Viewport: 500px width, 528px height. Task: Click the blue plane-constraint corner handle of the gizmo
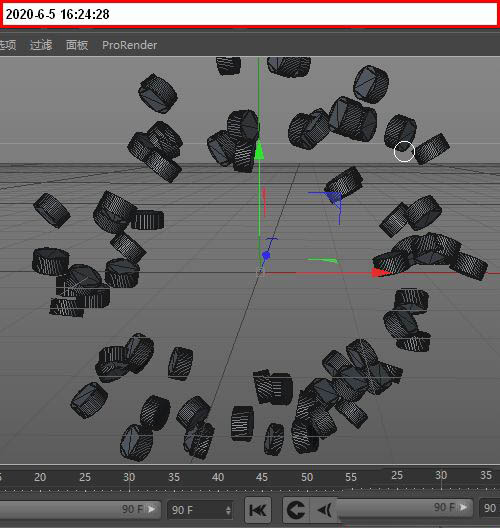coord(335,198)
